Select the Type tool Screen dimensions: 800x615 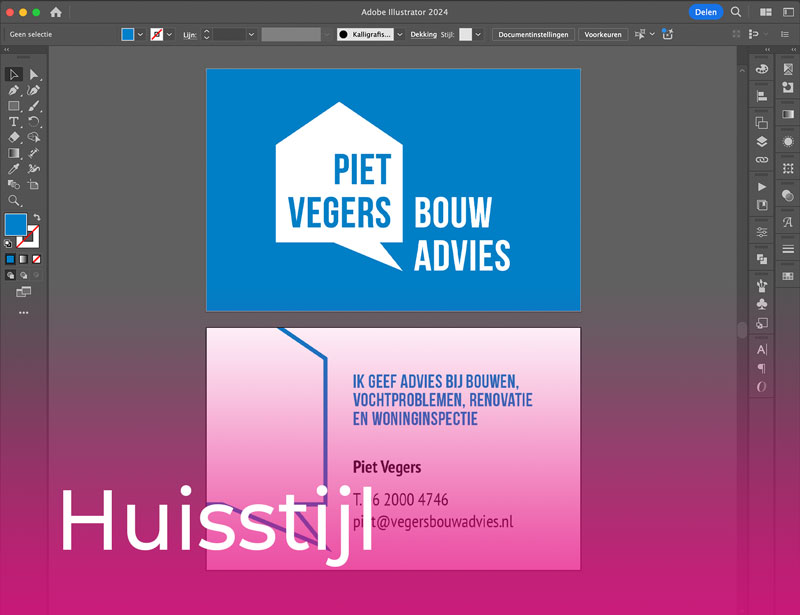[14, 122]
